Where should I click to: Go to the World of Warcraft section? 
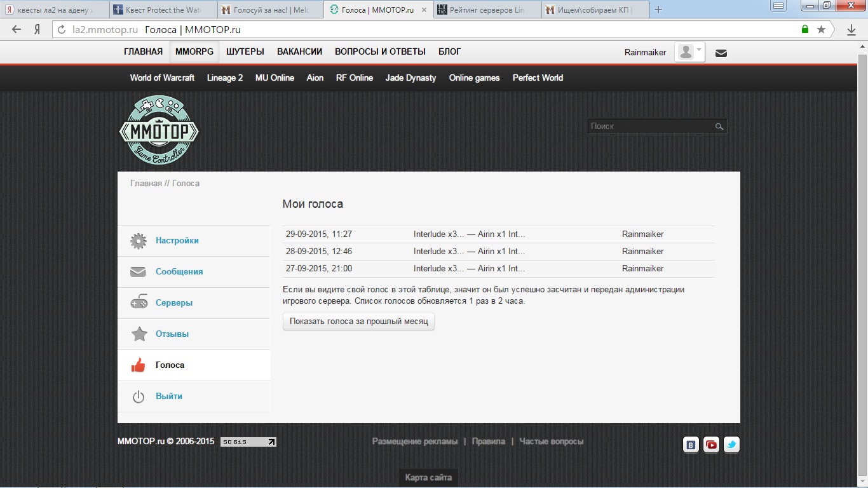coord(162,78)
